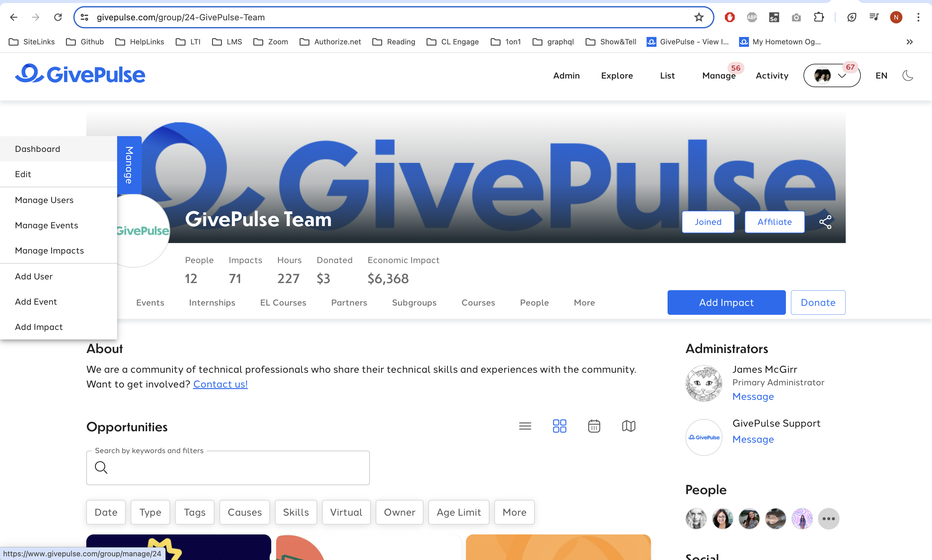Open the Causes filter dropdown
The image size is (932, 560).
pos(245,512)
